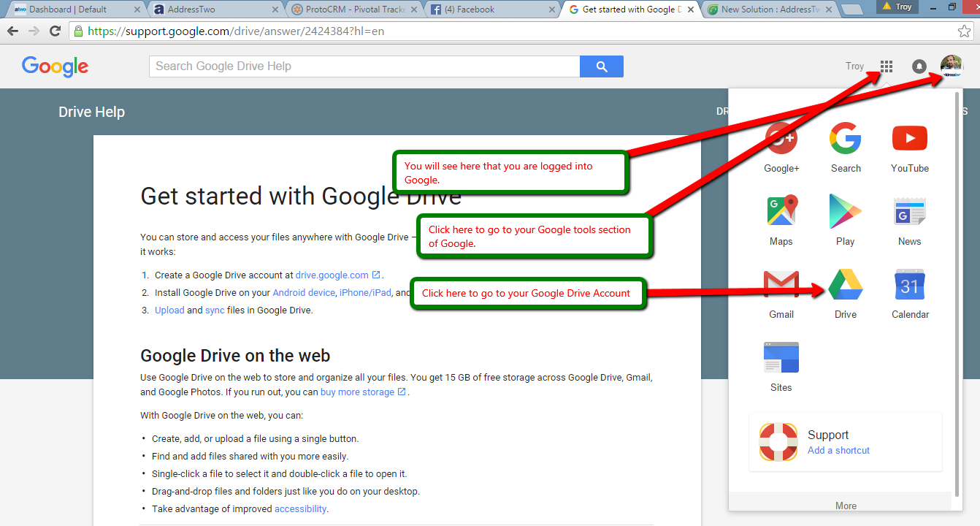Go back with browser back arrow
Image resolution: width=980 pixels, height=526 pixels.
tap(12, 31)
